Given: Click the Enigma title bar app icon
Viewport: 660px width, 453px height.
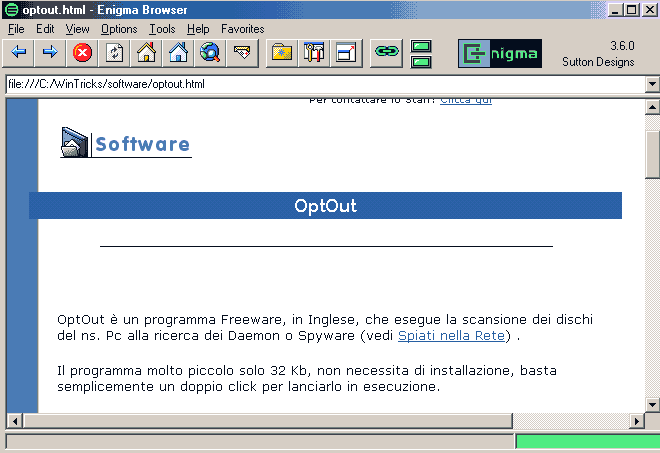Looking at the screenshot, I should (x=11, y=10).
